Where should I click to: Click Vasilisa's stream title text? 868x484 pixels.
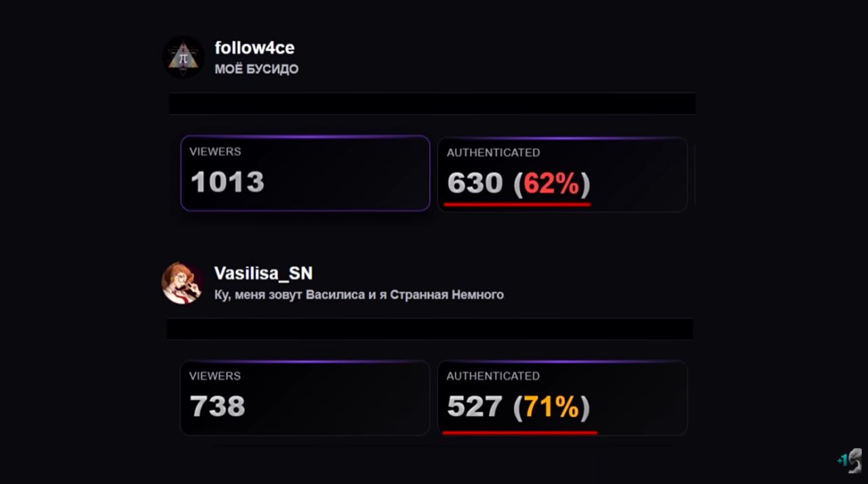(359, 295)
